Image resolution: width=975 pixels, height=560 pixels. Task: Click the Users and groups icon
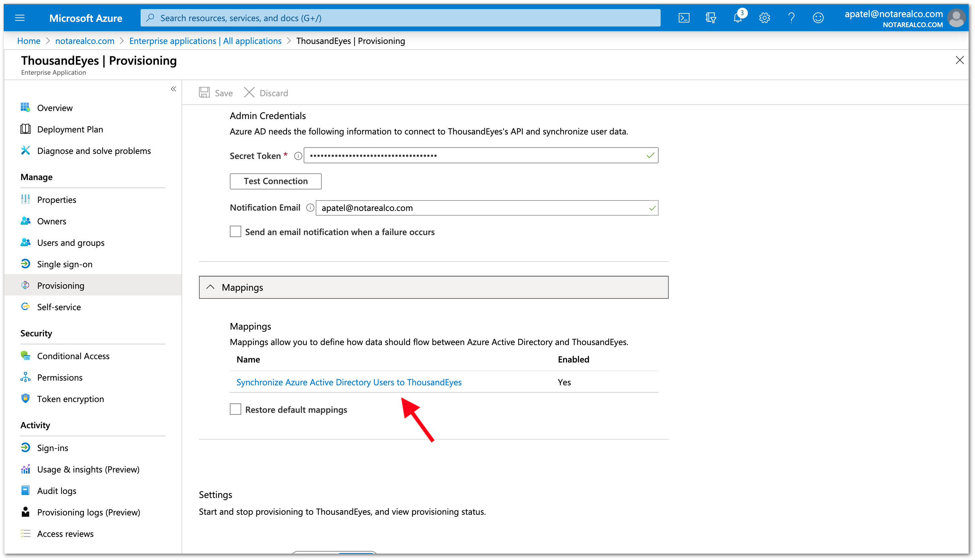pyautogui.click(x=25, y=242)
